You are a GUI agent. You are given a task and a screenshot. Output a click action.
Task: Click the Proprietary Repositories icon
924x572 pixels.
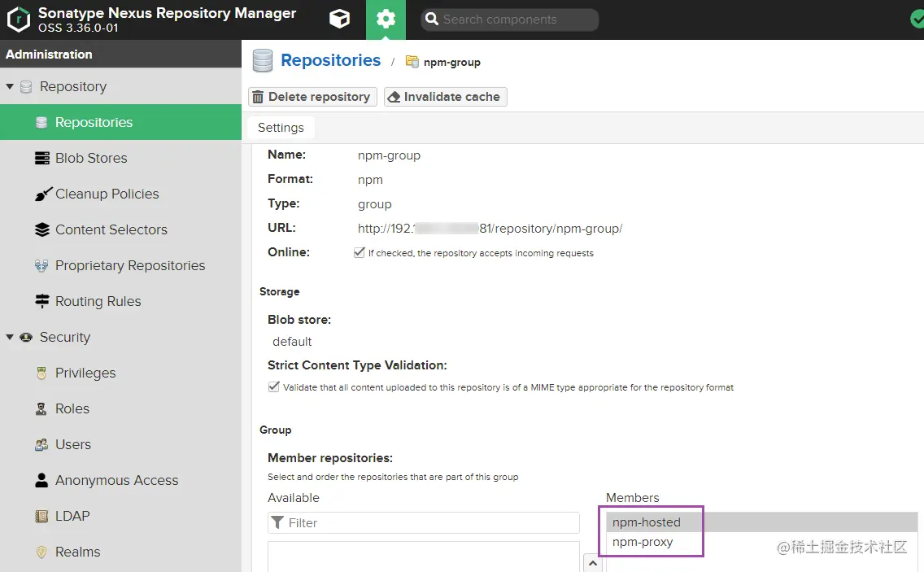(x=41, y=266)
